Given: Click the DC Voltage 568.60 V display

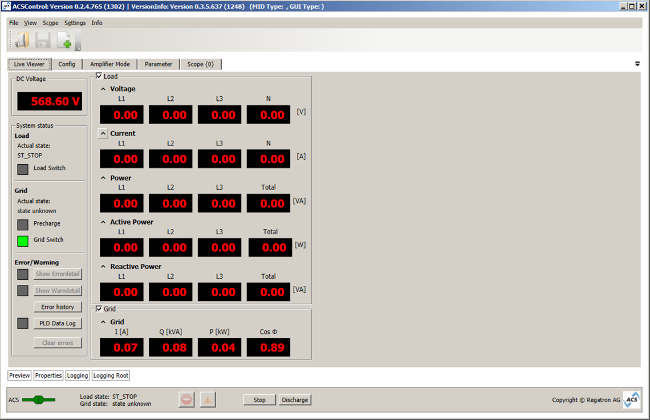Looking at the screenshot, I should 49,102.
